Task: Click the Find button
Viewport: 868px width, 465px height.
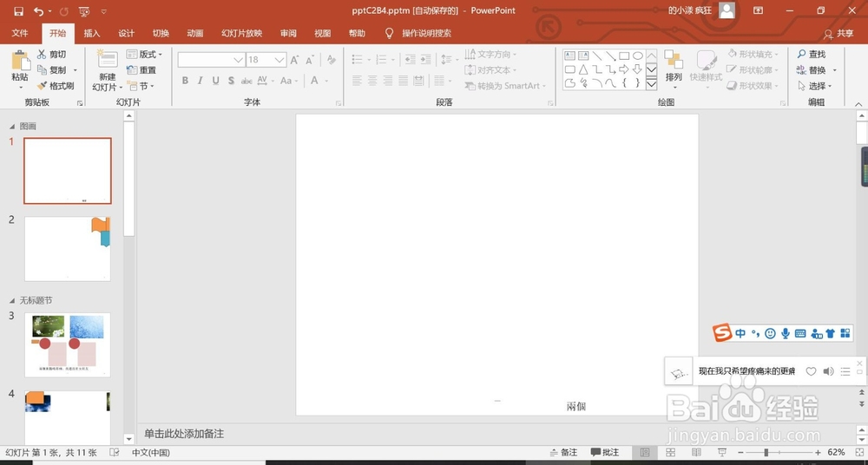Action: coord(811,55)
